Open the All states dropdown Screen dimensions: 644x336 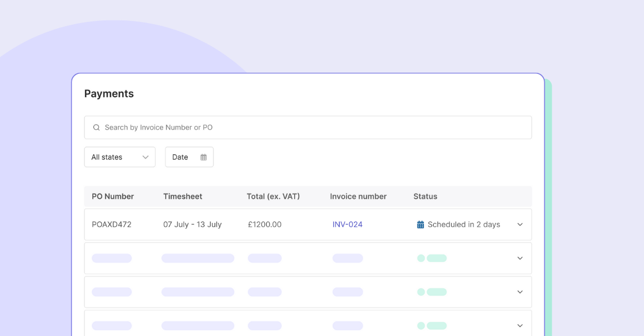[x=120, y=157]
